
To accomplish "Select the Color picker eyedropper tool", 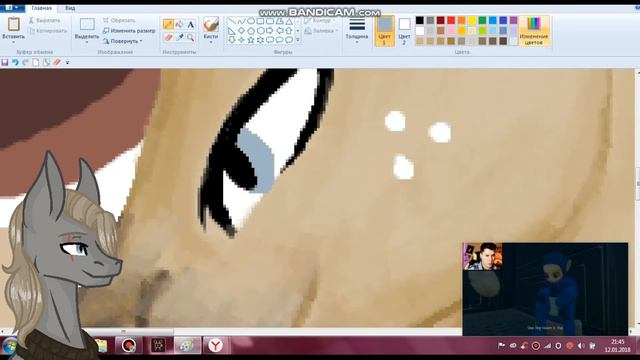I will click(x=179, y=38).
